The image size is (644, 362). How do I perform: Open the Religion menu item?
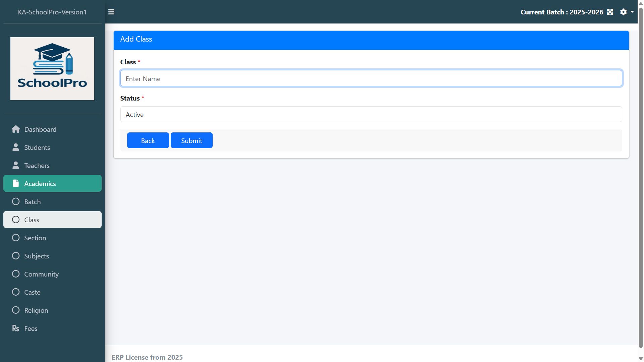(x=36, y=310)
